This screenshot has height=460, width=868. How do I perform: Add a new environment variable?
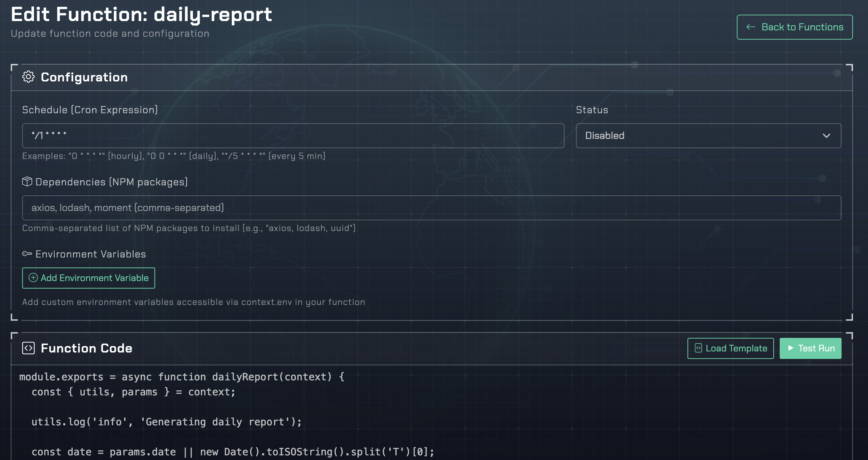pos(88,278)
